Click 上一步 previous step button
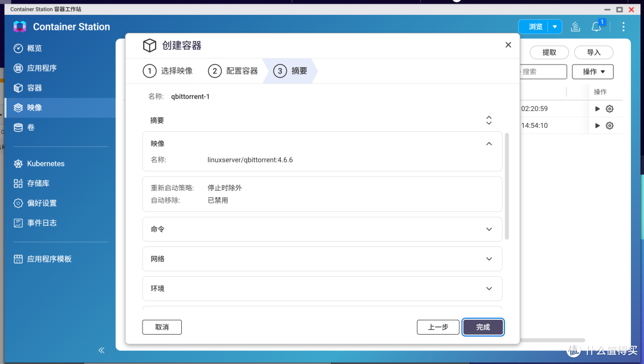 click(438, 327)
